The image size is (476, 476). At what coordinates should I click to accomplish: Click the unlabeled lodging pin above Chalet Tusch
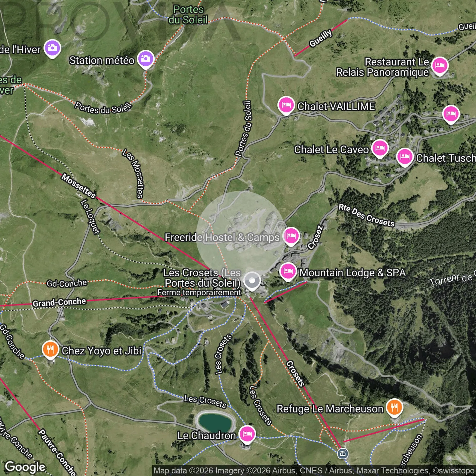click(451, 114)
